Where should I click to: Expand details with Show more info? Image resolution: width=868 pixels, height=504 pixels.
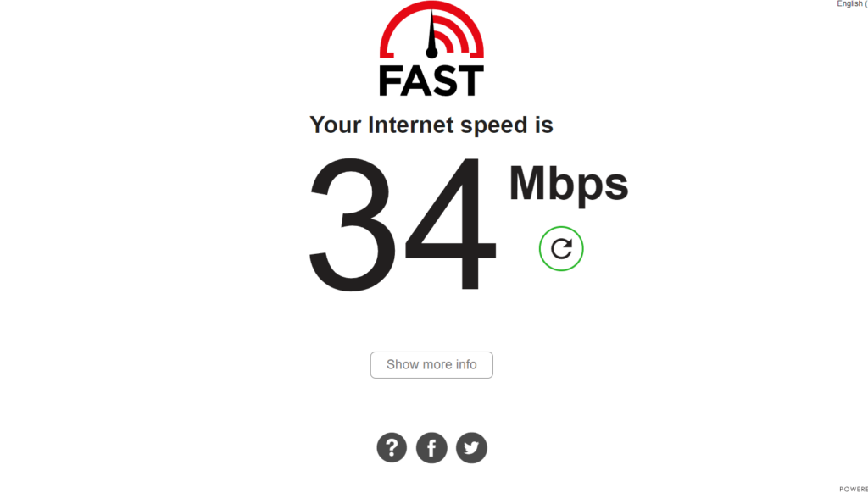click(431, 365)
